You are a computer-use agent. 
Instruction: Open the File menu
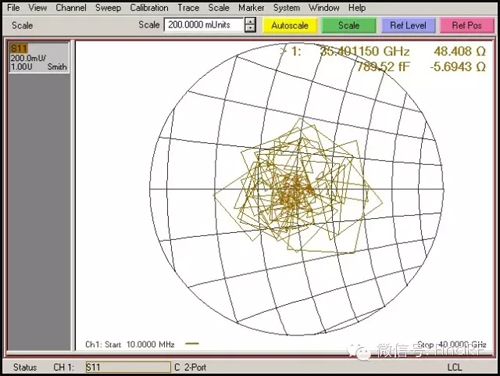pos(13,8)
